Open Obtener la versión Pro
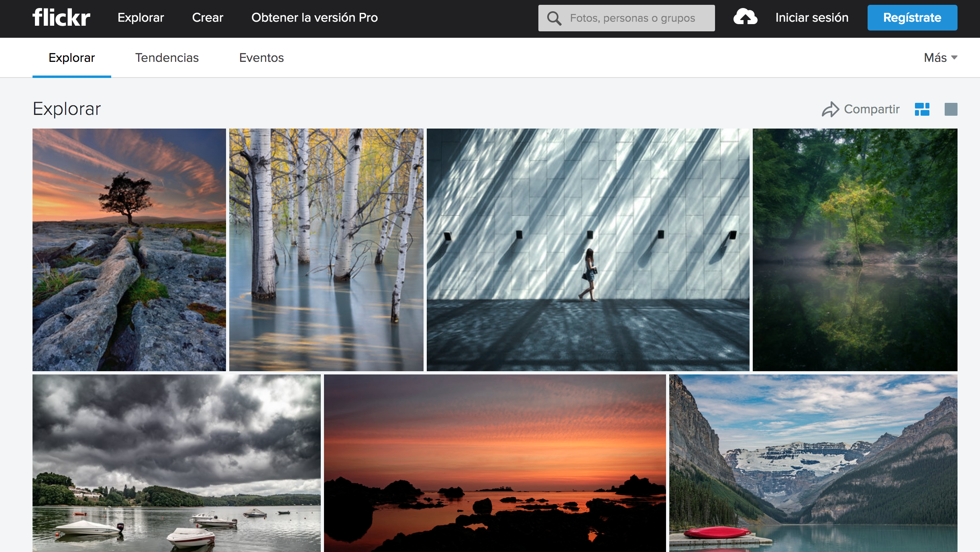The image size is (980, 552). [x=314, y=18]
